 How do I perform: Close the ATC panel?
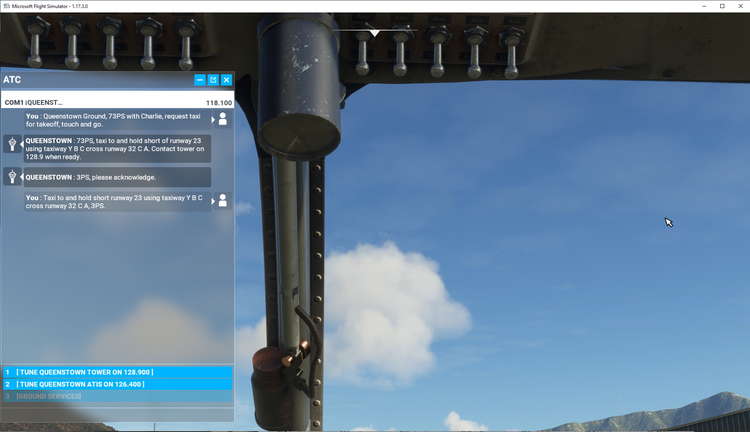click(226, 80)
